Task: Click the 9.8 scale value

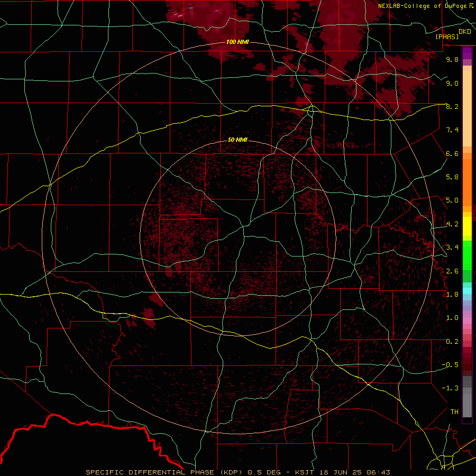Action: pyautogui.click(x=452, y=59)
